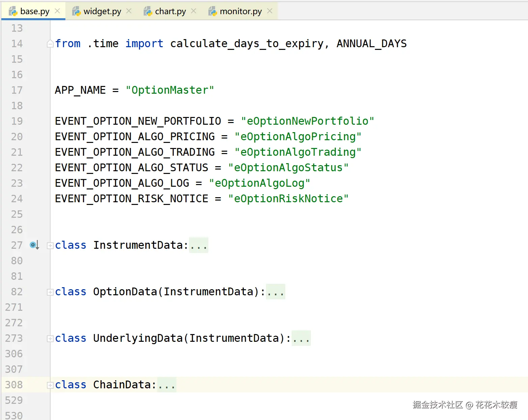Click the base.py Python file icon
The image size is (528, 420).
[13, 11]
